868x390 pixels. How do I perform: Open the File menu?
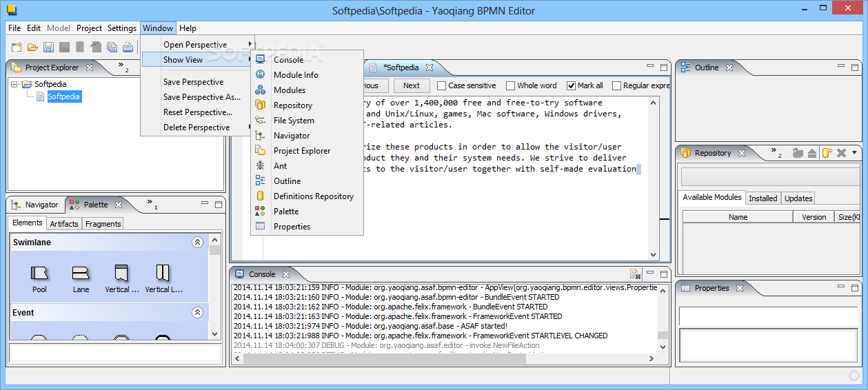[14, 28]
